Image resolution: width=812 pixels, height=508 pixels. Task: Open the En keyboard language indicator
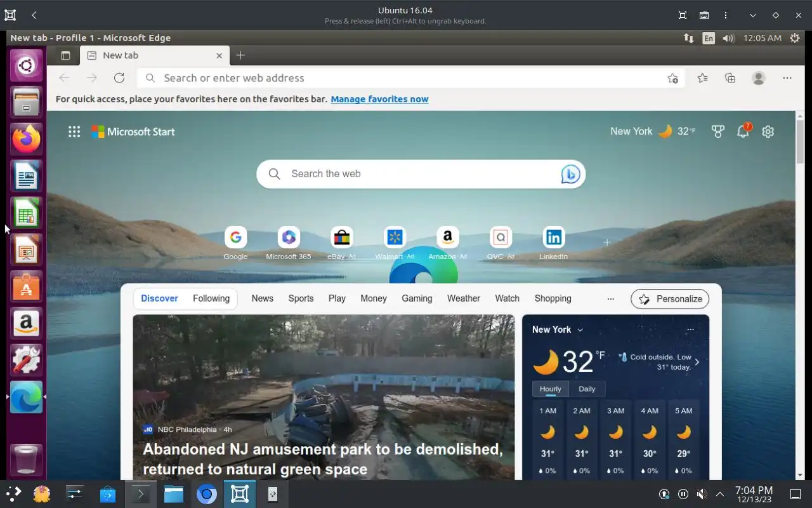pyautogui.click(x=708, y=38)
